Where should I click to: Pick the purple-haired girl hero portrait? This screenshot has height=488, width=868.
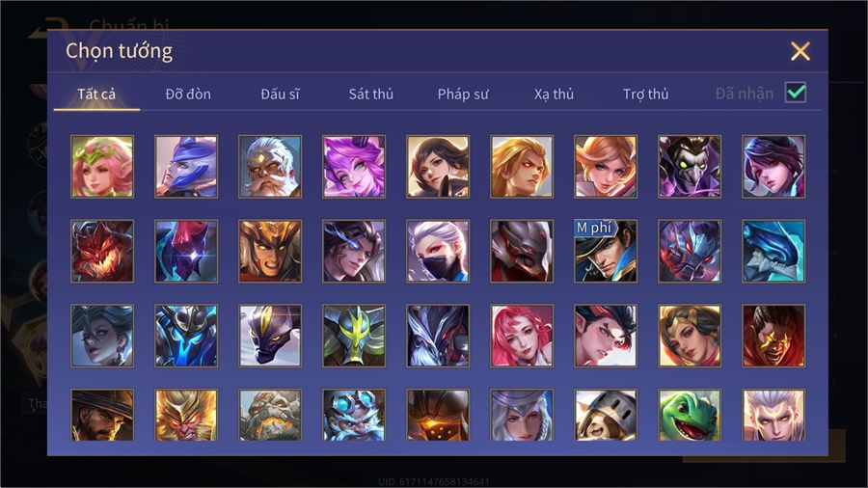point(354,167)
